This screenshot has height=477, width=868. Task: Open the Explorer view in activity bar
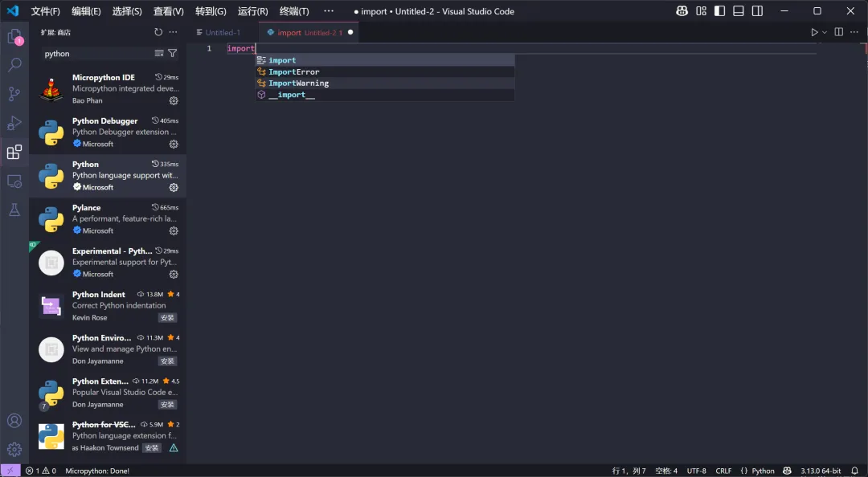pos(14,37)
